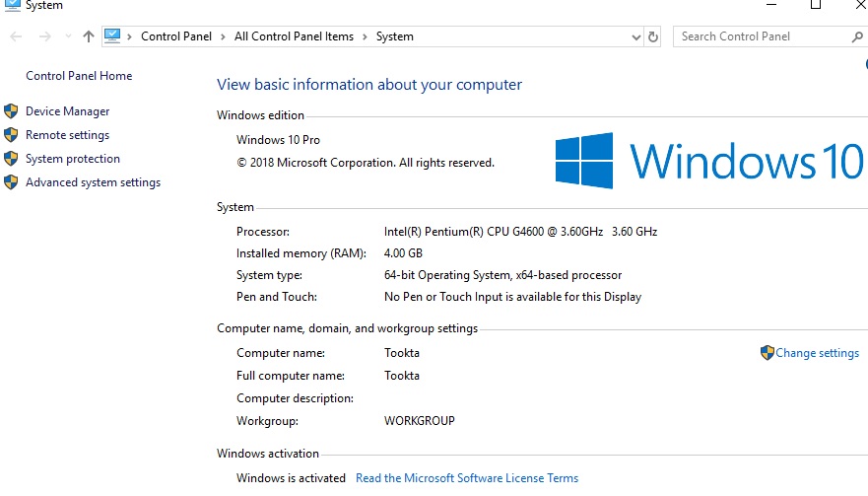Close the System window
Viewport: 868px width, 496px height.
[x=860, y=5]
